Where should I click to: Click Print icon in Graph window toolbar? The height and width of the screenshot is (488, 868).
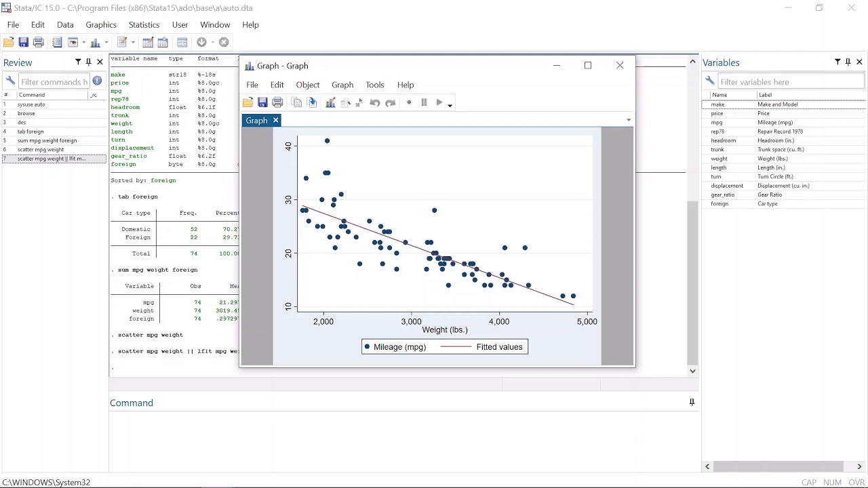coord(277,102)
